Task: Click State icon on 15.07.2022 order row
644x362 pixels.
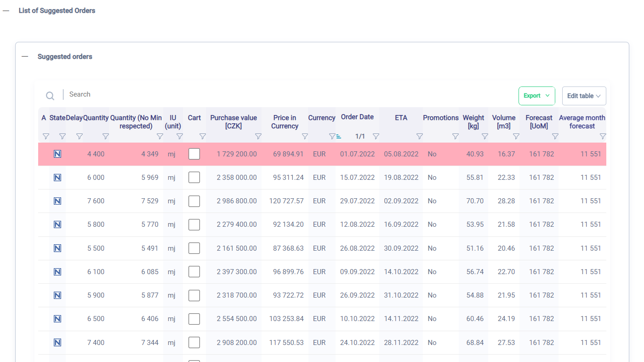Action: click(x=57, y=178)
